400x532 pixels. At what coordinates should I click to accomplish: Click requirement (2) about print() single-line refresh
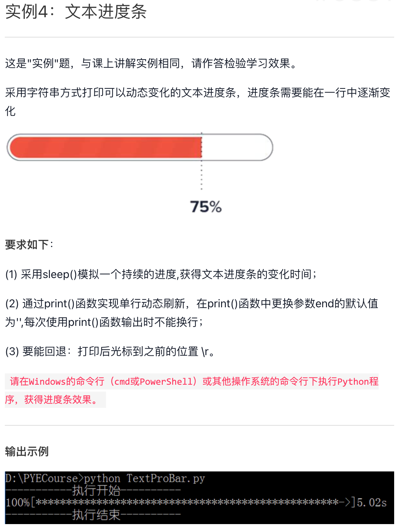coord(191,304)
